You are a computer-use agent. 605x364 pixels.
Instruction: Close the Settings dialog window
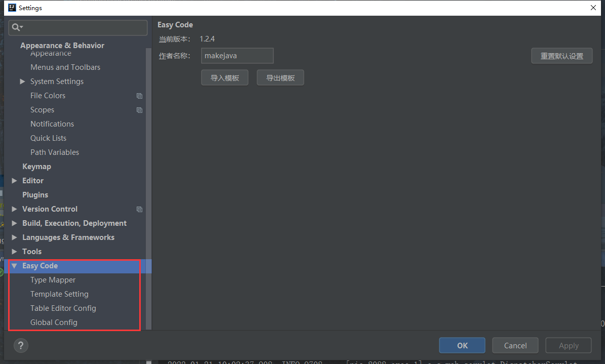593,8
